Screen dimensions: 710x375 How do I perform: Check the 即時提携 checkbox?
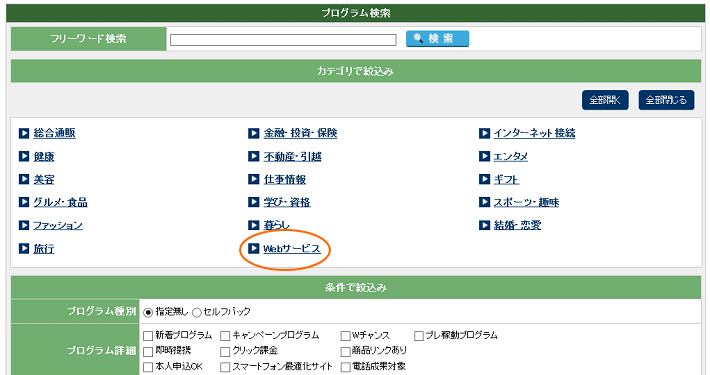click(148, 351)
